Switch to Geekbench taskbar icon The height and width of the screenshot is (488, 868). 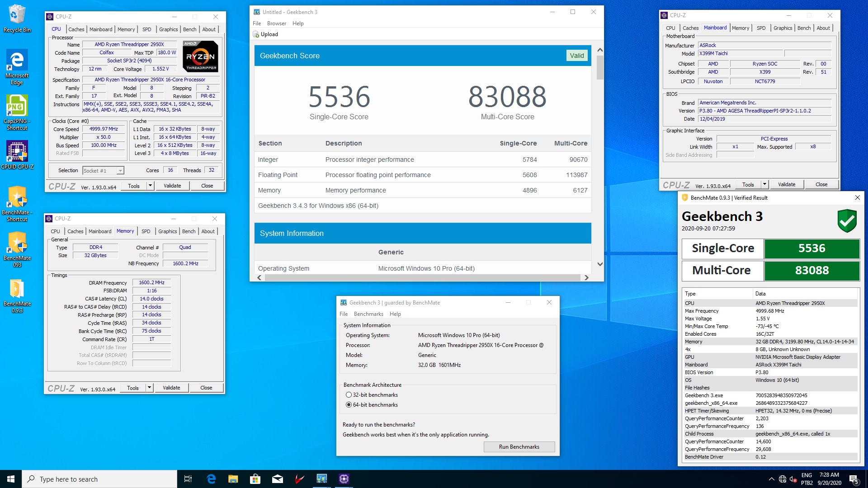click(x=321, y=479)
